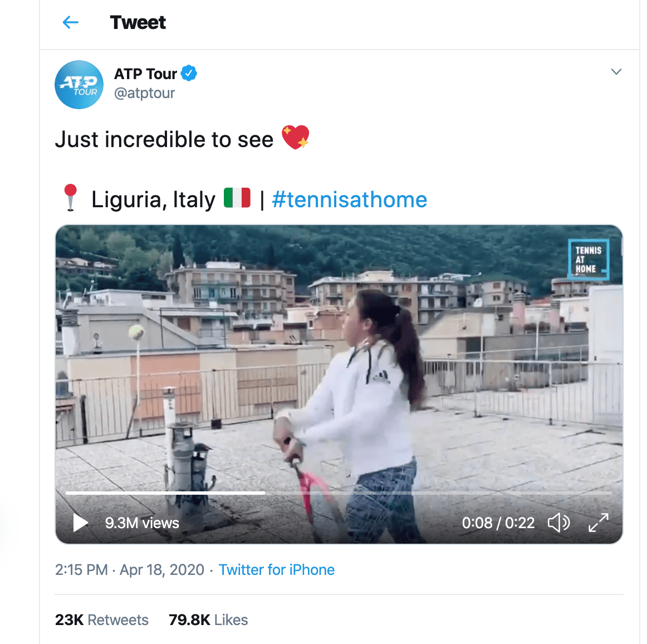Click the 9.3M views counter
This screenshot has height=644, width=647.
tap(142, 523)
